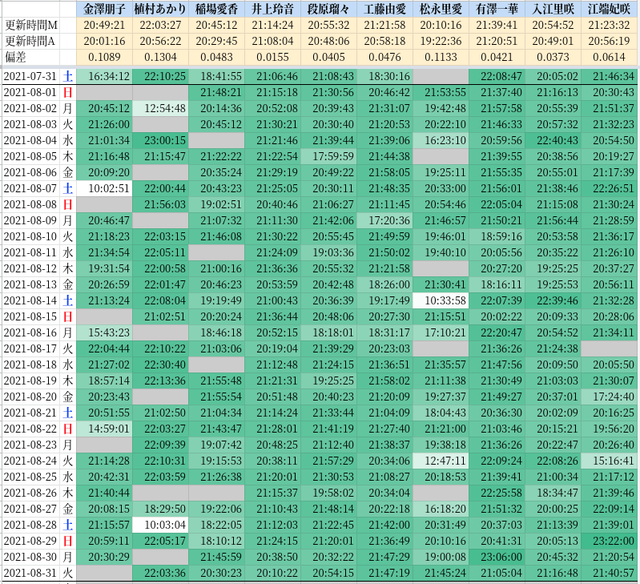Click the 更新時間A row label
The image size is (640, 584).
[30, 41]
